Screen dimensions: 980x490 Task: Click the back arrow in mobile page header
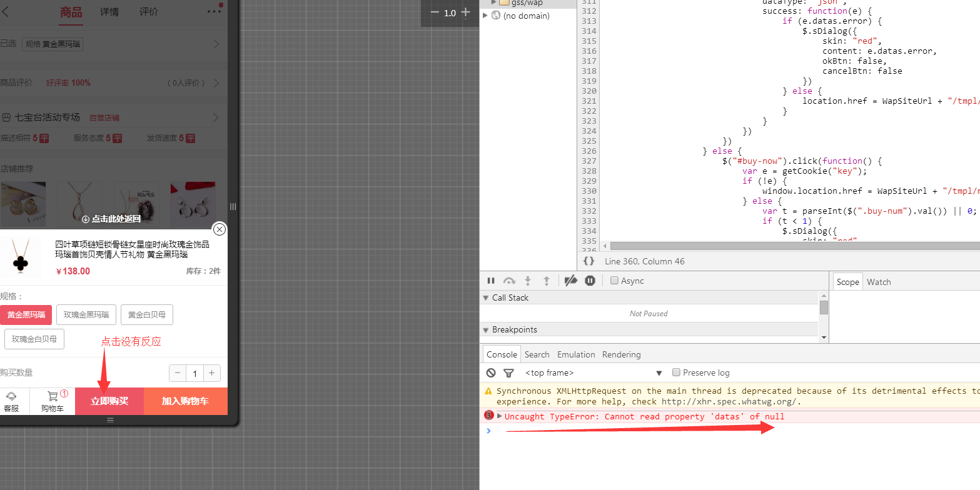pyautogui.click(x=6, y=11)
